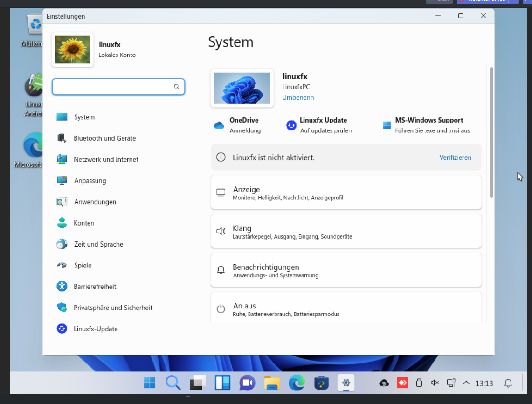Click the OneDrive cloud icon
The image size is (532, 404).
coord(219,125)
